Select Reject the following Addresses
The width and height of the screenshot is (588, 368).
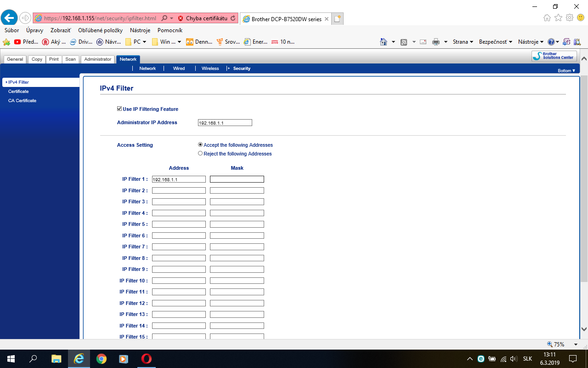(200, 153)
